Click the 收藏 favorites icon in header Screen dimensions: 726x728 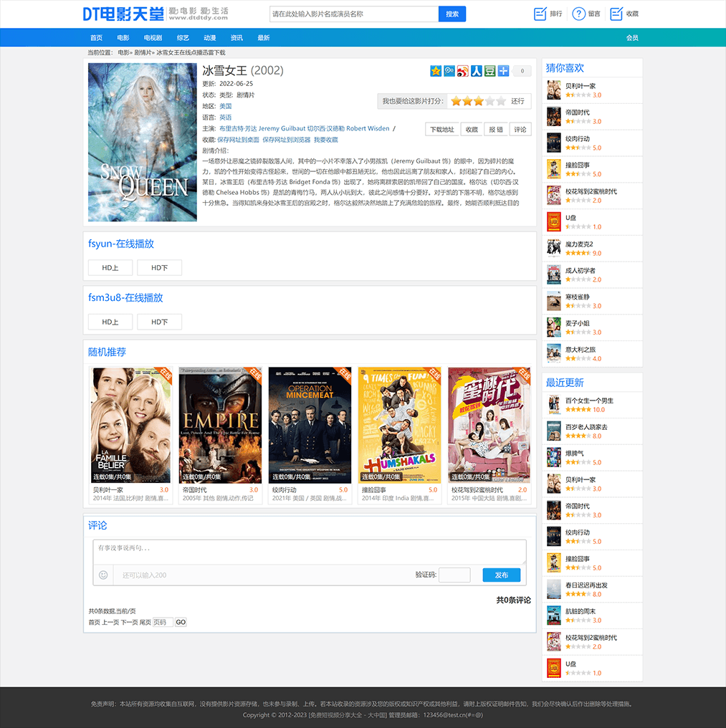pos(616,14)
